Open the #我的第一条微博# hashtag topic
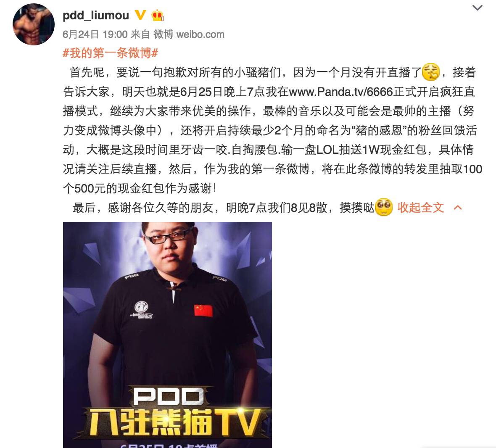The width and height of the screenshot is (496, 448). pyautogui.click(x=111, y=53)
